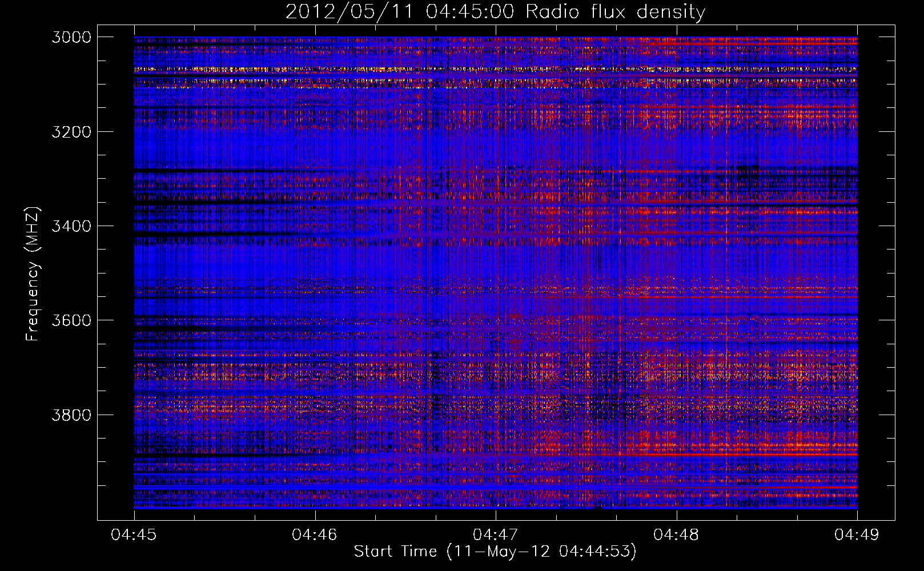The image size is (924, 571).
Task: Click the 3600 frequency axis label
Action: (71, 320)
